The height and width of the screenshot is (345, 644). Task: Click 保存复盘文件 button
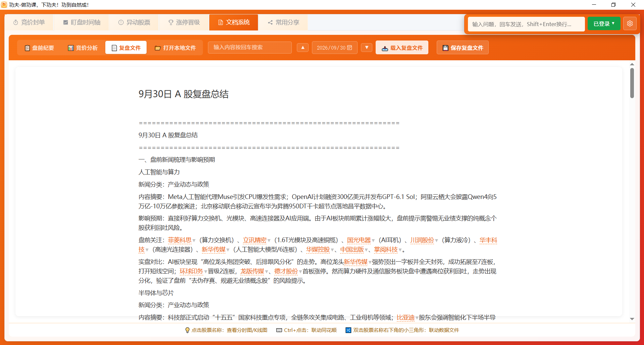[463, 48]
